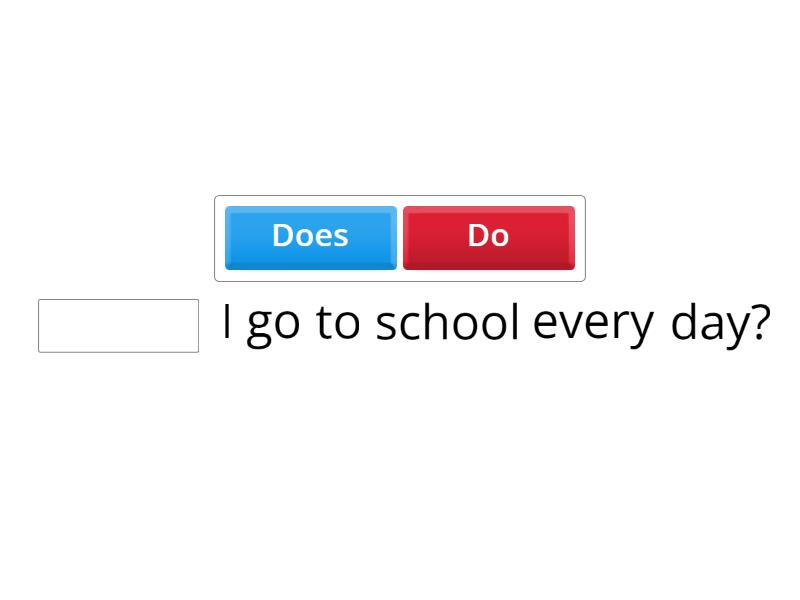
Task: Activate the missing-word blank field
Action: (x=118, y=326)
